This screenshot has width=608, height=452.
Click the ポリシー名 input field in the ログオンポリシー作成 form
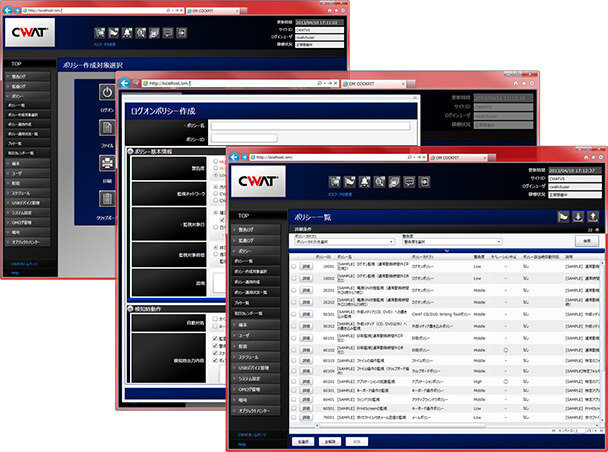[310, 126]
